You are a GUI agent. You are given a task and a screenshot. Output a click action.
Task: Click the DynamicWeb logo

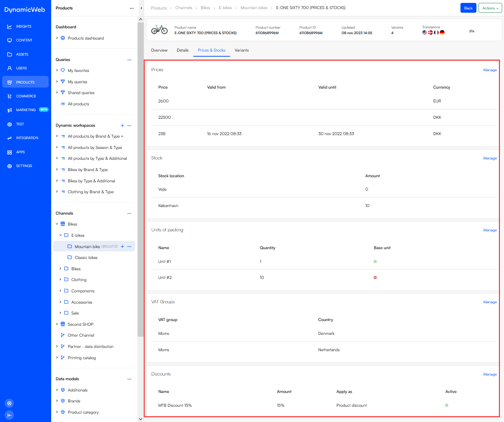tap(25, 10)
